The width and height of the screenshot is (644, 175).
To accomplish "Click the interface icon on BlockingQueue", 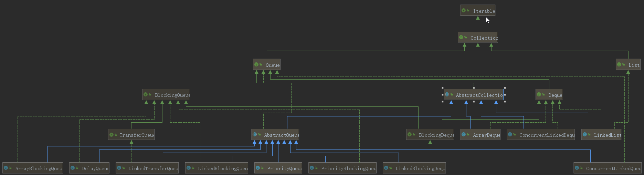I will 146,94.
